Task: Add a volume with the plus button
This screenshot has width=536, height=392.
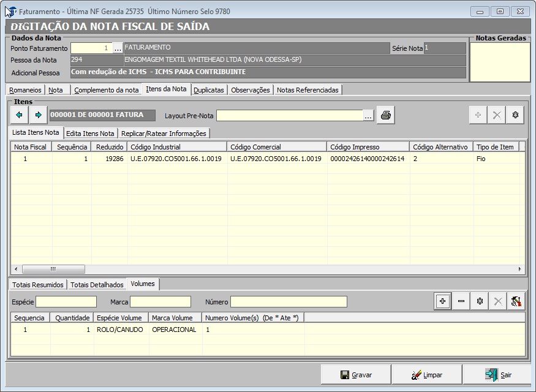Action: (442, 301)
